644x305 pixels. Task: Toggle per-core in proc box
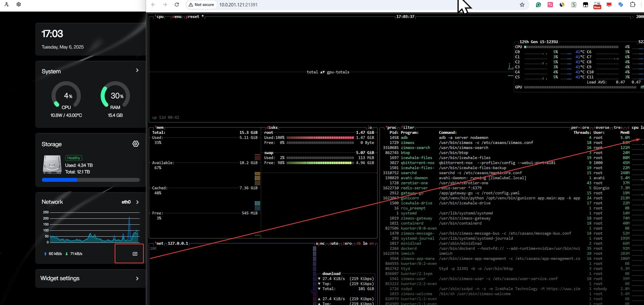click(x=580, y=127)
